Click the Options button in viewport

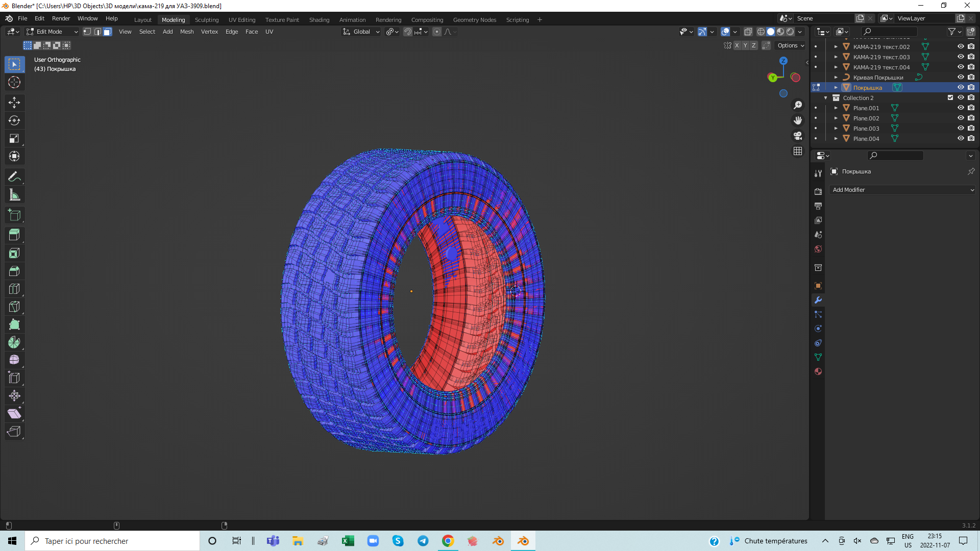791,45
